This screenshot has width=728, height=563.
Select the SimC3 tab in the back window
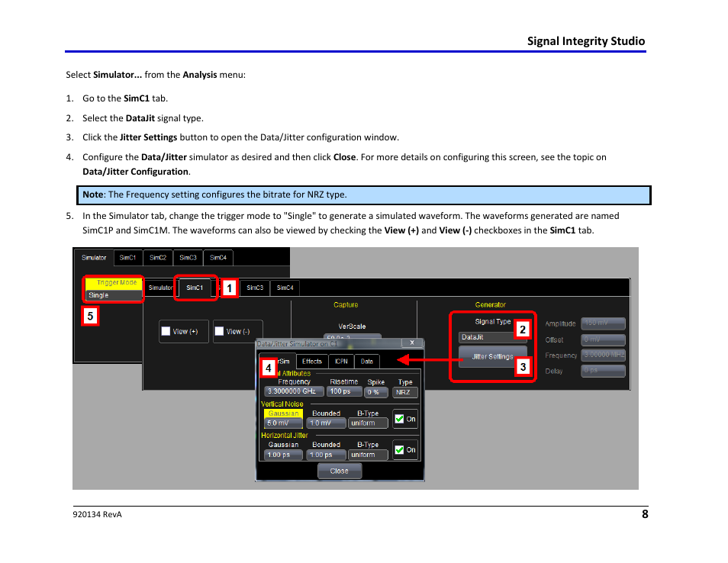(x=188, y=258)
